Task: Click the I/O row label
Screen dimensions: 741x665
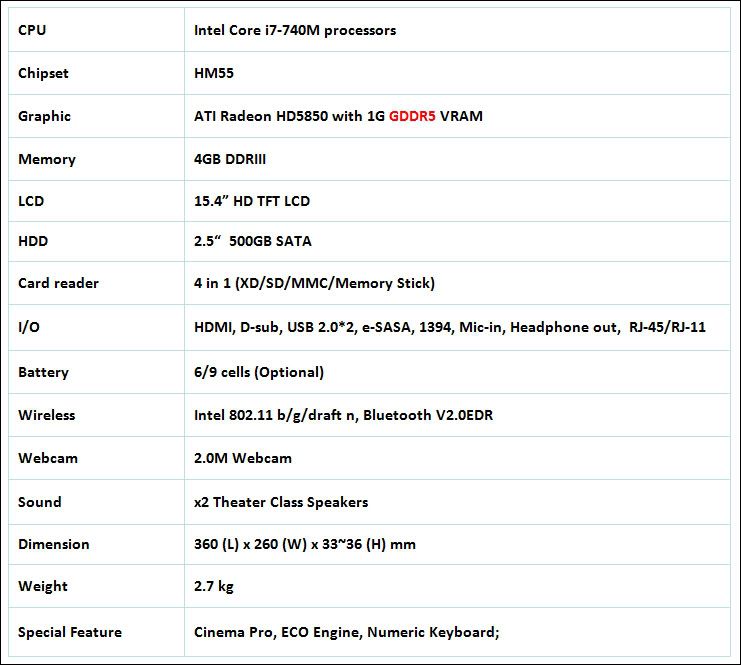Action: click(x=29, y=327)
